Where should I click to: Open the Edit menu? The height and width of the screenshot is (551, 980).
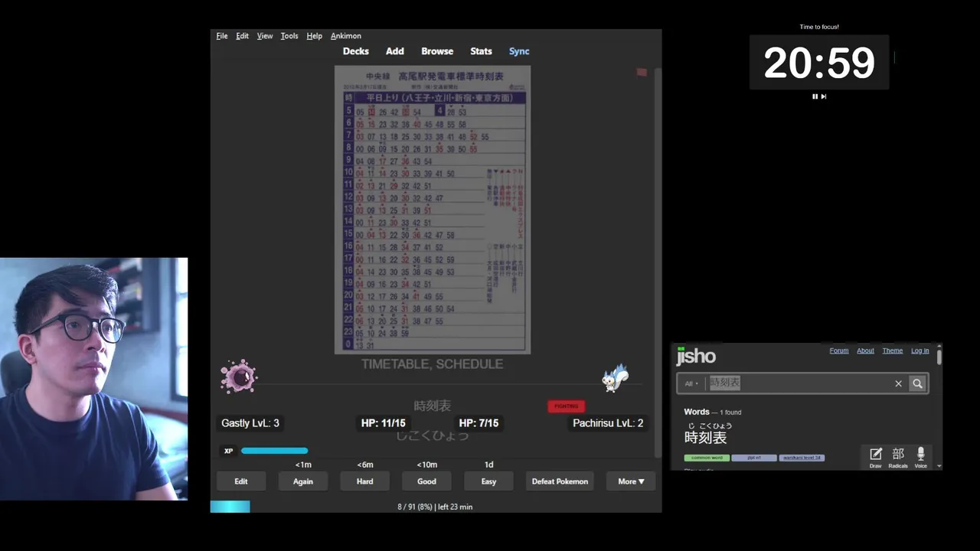coord(242,36)
